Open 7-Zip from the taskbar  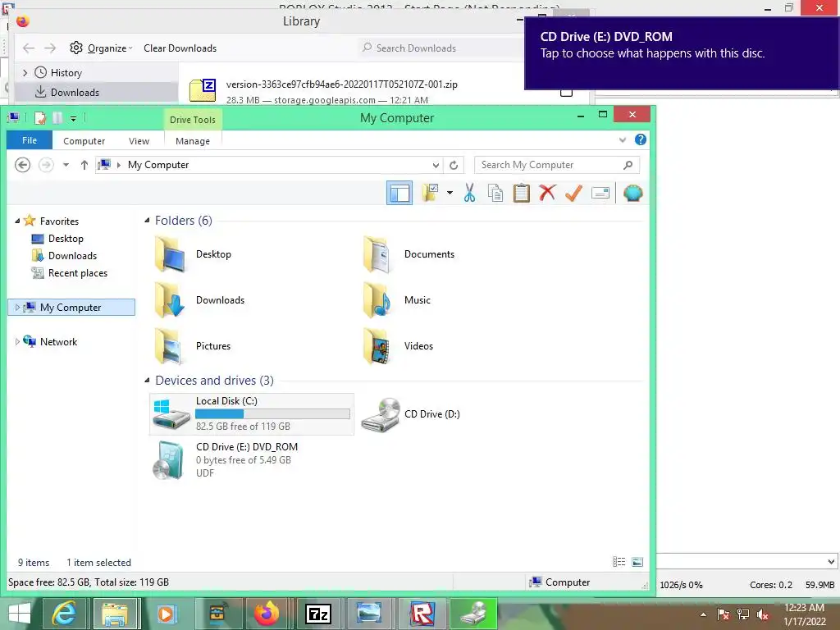tap(318, 614)
